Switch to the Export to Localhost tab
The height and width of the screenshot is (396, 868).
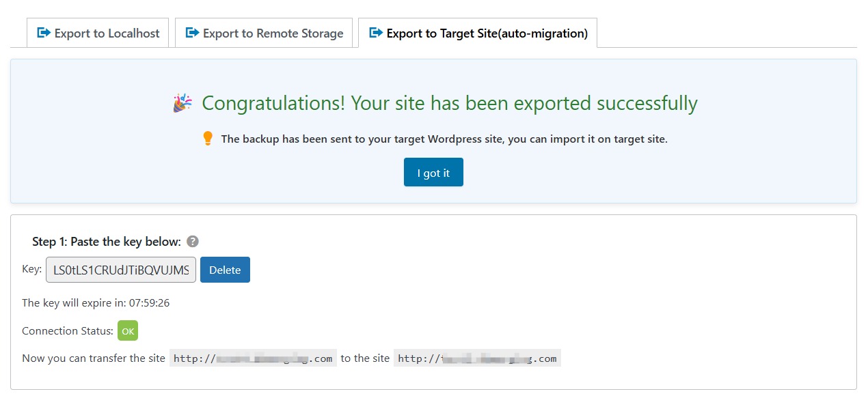click(x=97, y=32)
